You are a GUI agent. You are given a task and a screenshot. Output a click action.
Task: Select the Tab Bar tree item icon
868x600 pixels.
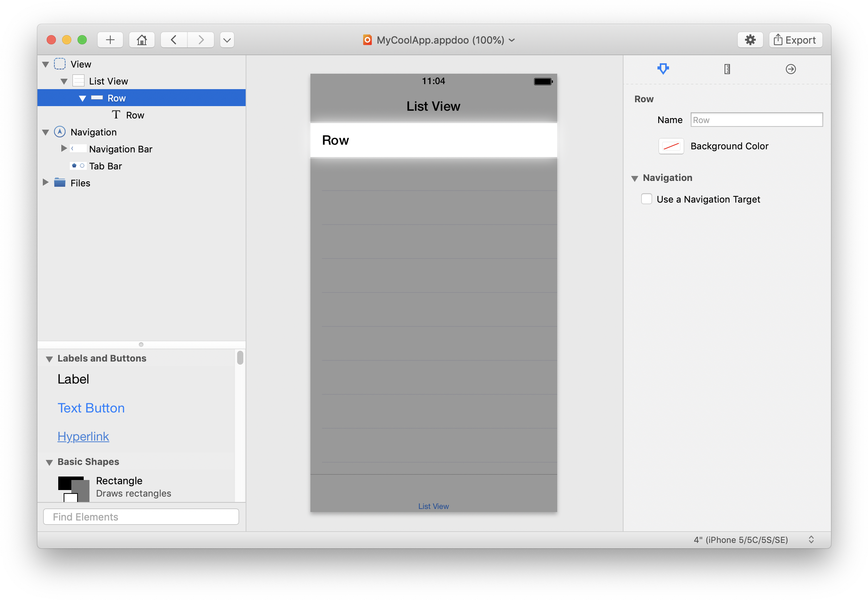coord(78,166)
